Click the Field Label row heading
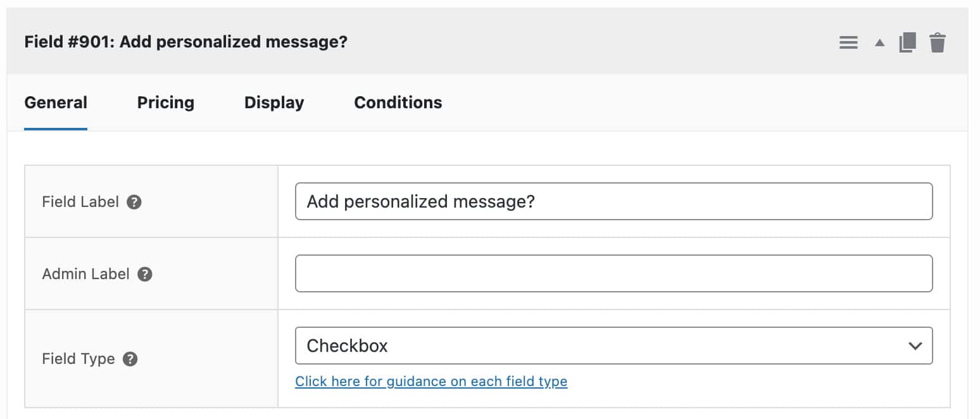The image size is (980, 419). coord(80,202)
